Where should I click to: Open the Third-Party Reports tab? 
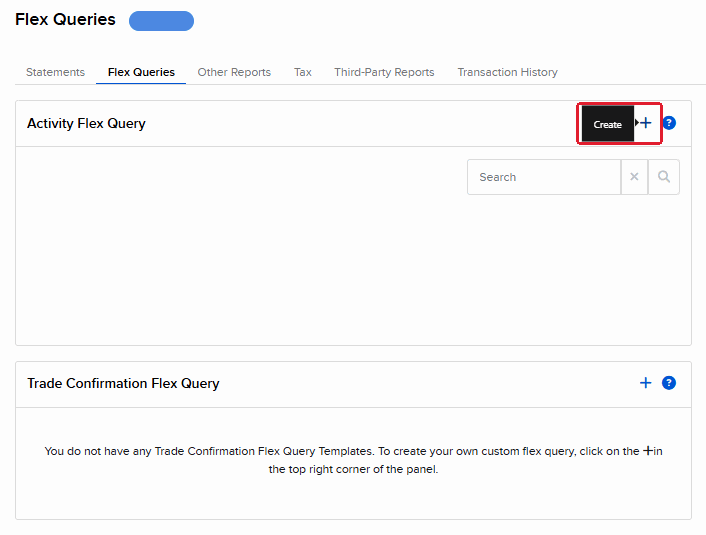[384, 72]
